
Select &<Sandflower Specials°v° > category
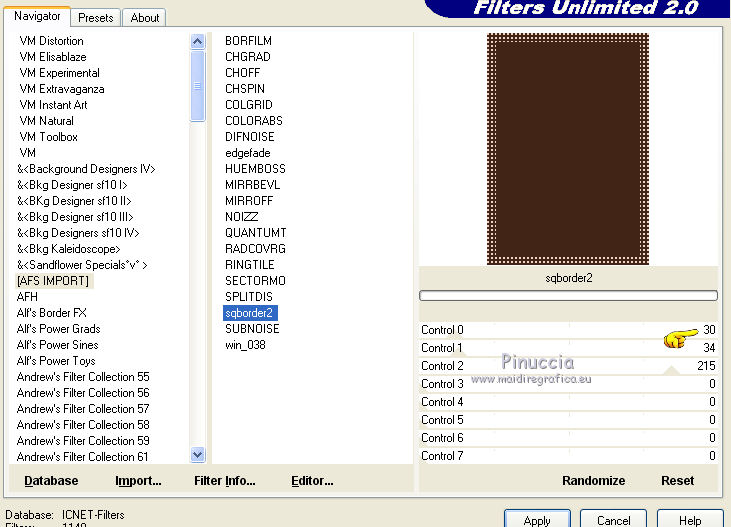82,265
